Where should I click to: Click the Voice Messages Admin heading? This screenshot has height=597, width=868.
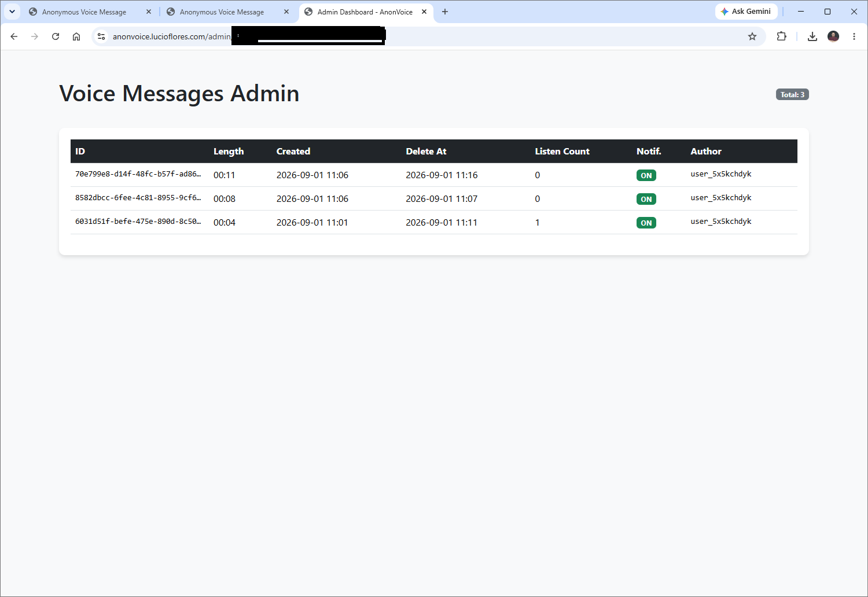coord(179,93)
